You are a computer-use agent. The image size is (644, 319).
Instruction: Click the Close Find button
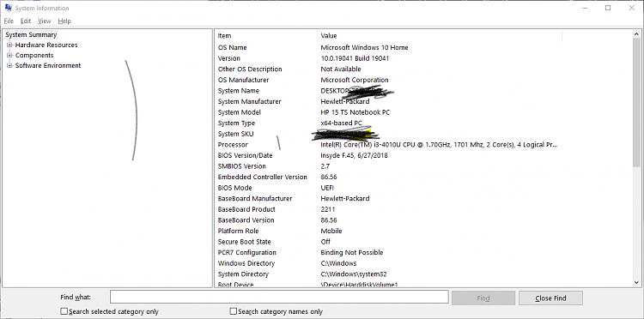[x=550, y=298]
